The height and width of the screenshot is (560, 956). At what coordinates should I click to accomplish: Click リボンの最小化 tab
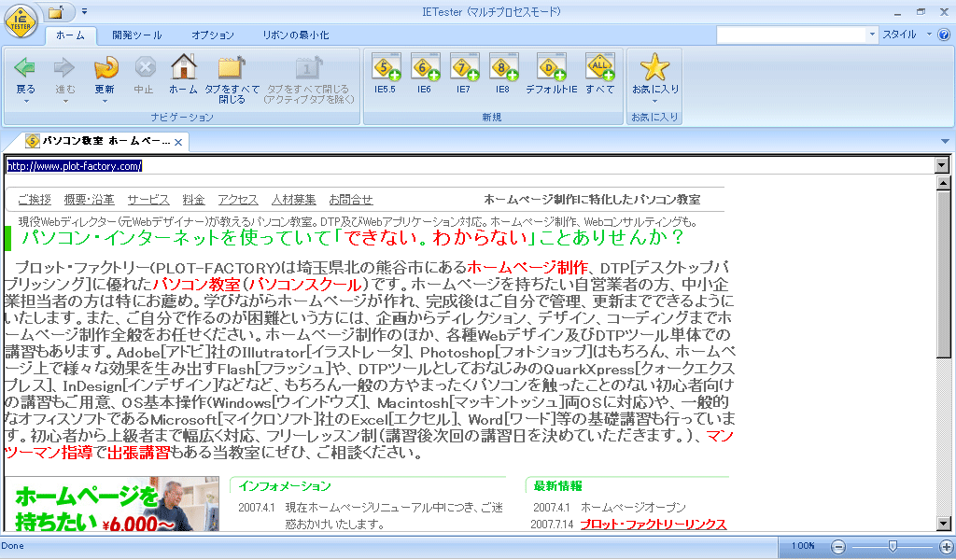click(x=296, y=35)
